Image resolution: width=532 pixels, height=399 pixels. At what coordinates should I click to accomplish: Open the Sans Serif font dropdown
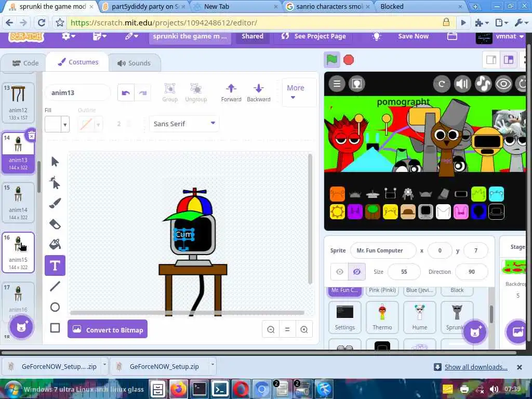click(x=184, y=124)
